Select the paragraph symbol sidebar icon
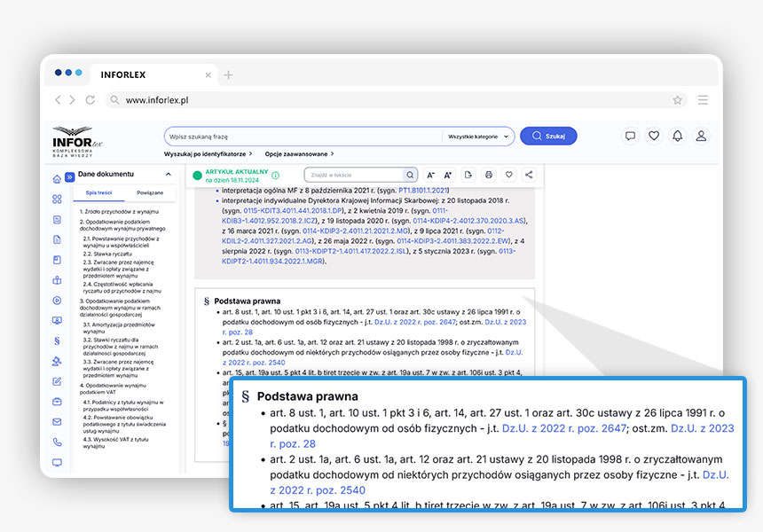Viewport: 763px width, 532px height. (x=57, y=340)
